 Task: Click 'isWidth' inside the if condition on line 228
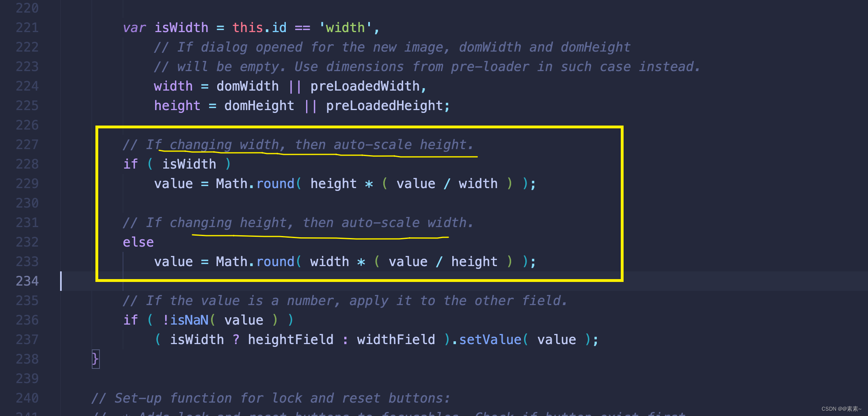tap(189, 164)
